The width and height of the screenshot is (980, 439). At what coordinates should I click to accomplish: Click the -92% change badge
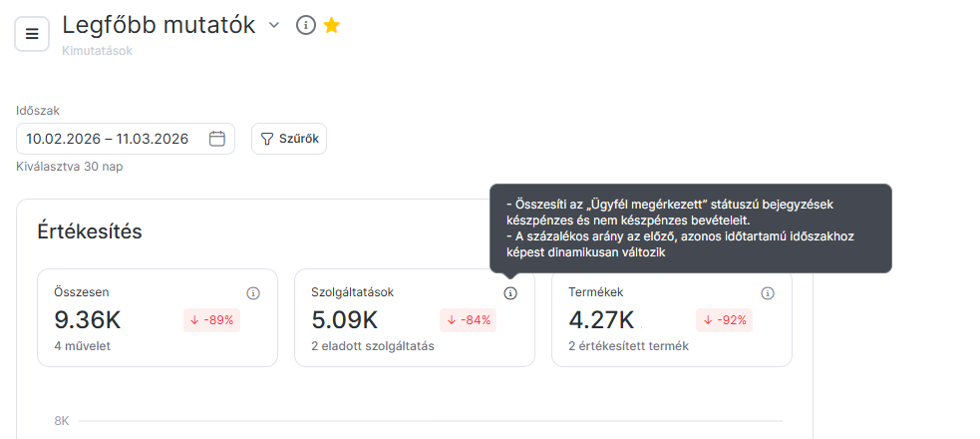pos(726,320)
